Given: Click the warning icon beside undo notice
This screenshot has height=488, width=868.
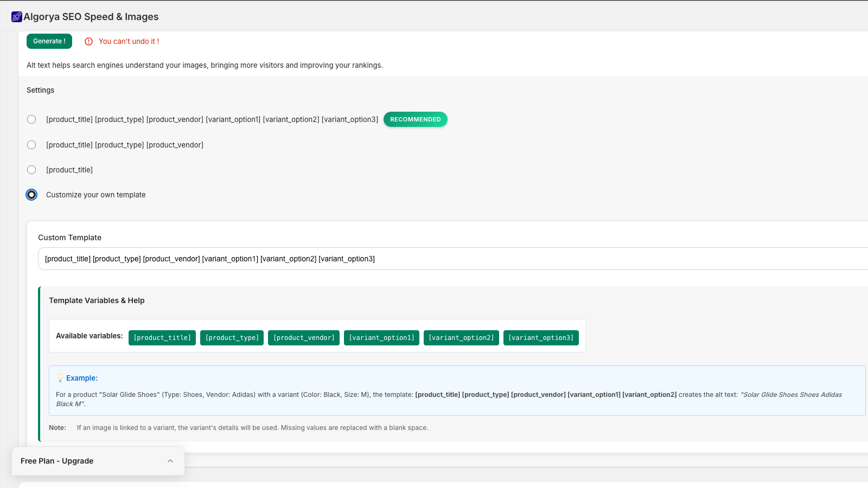Looking at the screenshot, I should click(89, 41).
